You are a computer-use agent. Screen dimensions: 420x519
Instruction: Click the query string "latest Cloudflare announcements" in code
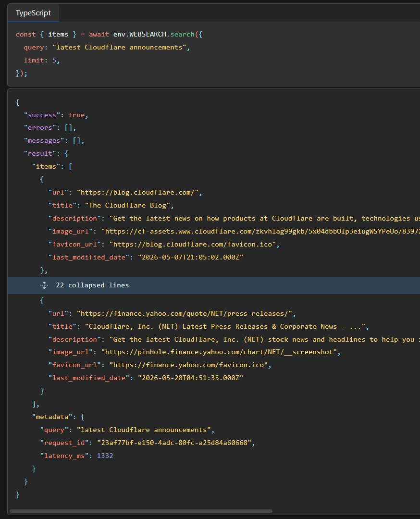click(x=119, y=47)
